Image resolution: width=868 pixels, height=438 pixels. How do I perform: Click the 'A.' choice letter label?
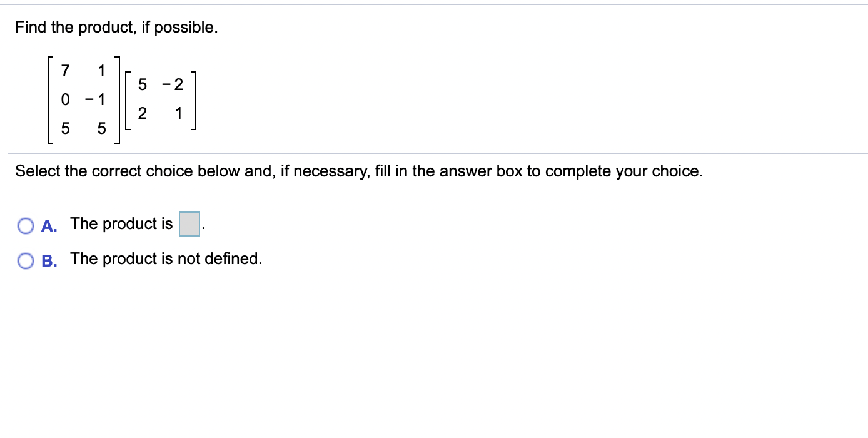tap(50, 225)
